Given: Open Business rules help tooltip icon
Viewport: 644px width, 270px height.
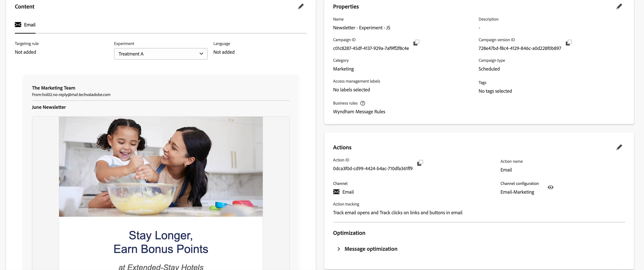Looking at the screenshot, I should click(363, 103).
